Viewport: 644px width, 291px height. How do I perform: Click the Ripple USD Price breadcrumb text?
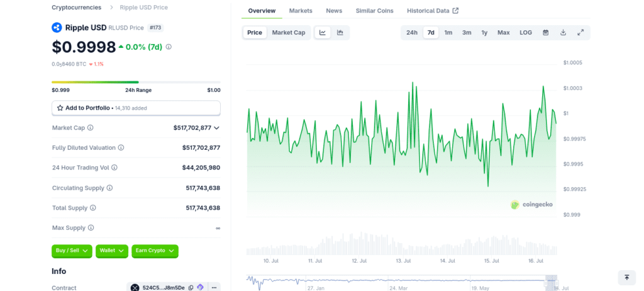point(144,8)
